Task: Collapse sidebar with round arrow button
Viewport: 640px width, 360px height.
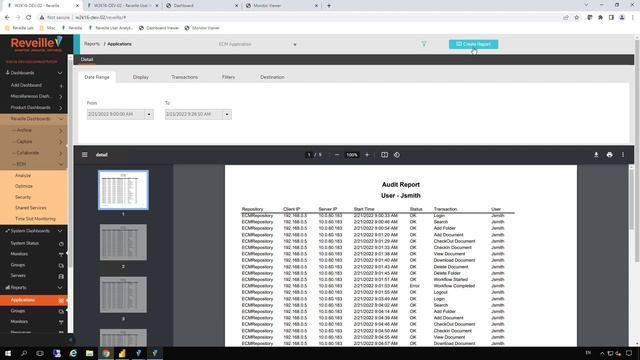Action: click(70, 340)
